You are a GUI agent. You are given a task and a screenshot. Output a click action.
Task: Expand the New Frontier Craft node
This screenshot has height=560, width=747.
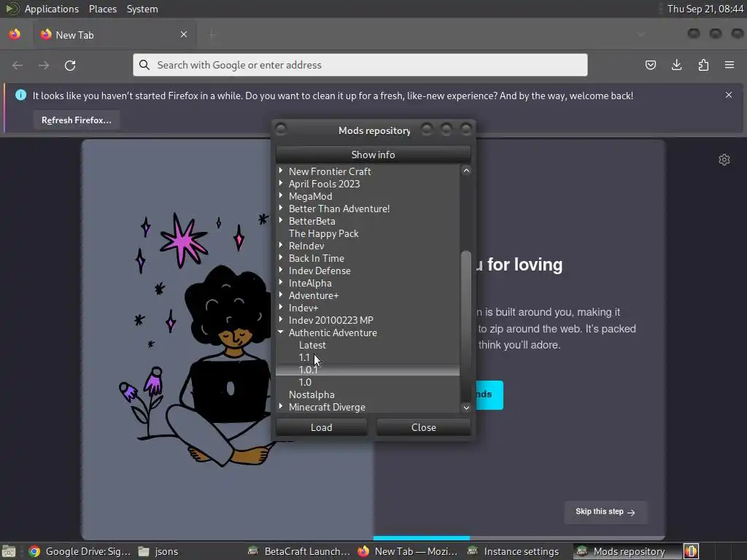tap(281, 171)
